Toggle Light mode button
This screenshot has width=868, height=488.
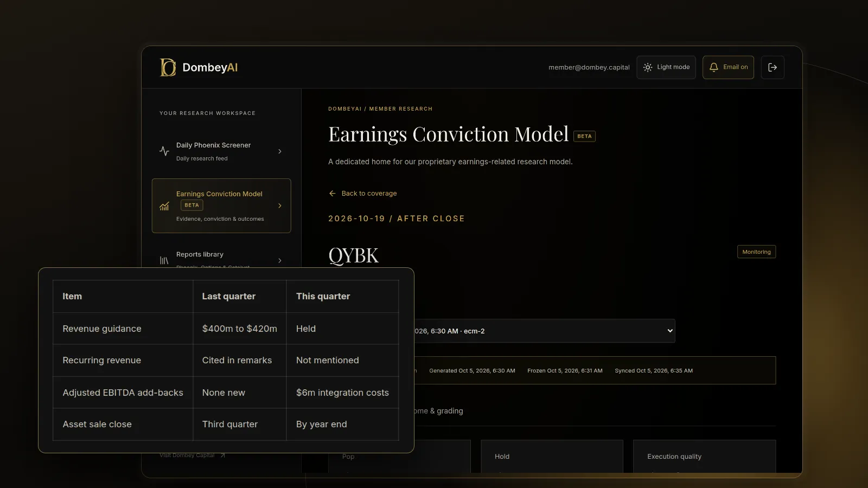(x=666, y=67)
